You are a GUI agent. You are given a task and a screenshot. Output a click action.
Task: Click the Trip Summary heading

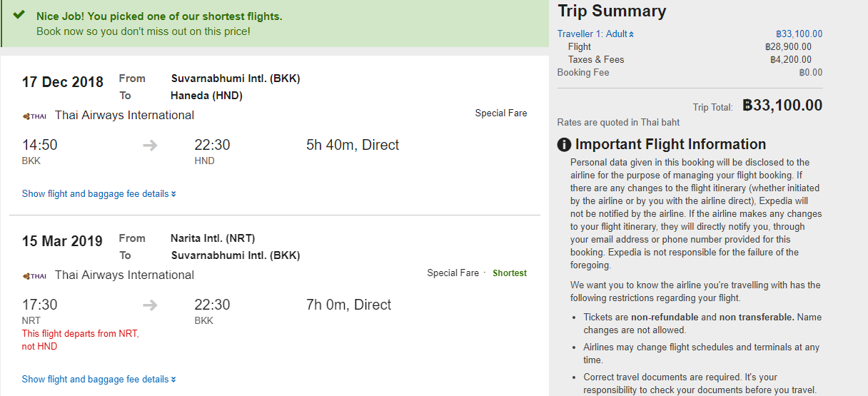tap(612, 11)
